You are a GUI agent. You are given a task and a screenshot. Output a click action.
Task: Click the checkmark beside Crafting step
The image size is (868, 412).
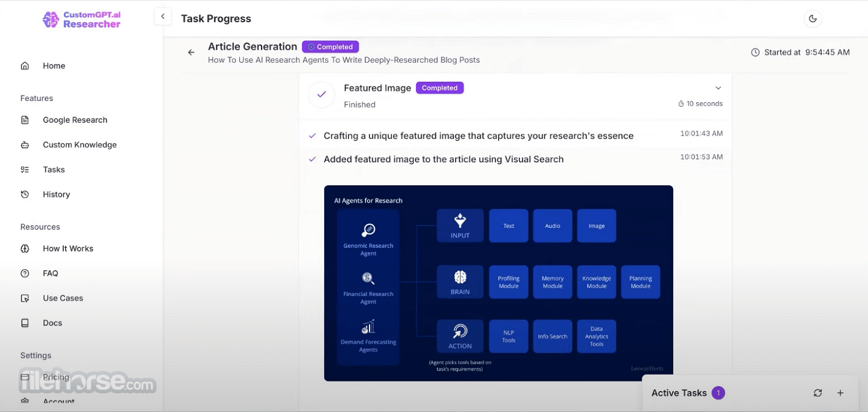coord(313,136)
